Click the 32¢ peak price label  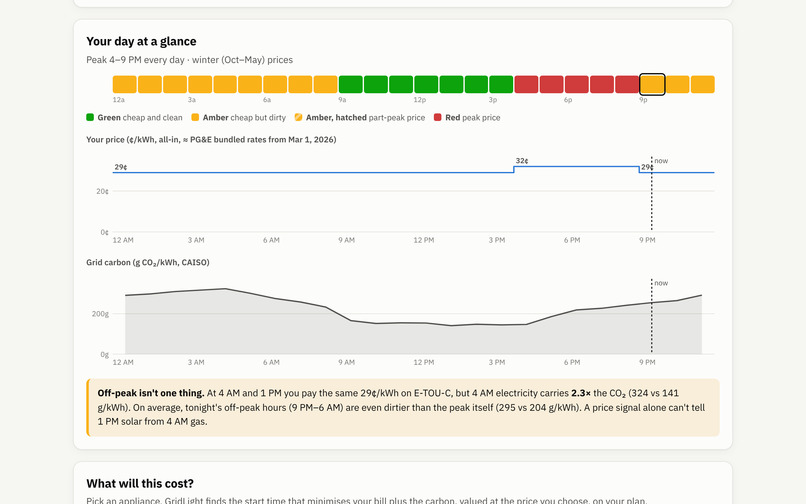point(522,161)
